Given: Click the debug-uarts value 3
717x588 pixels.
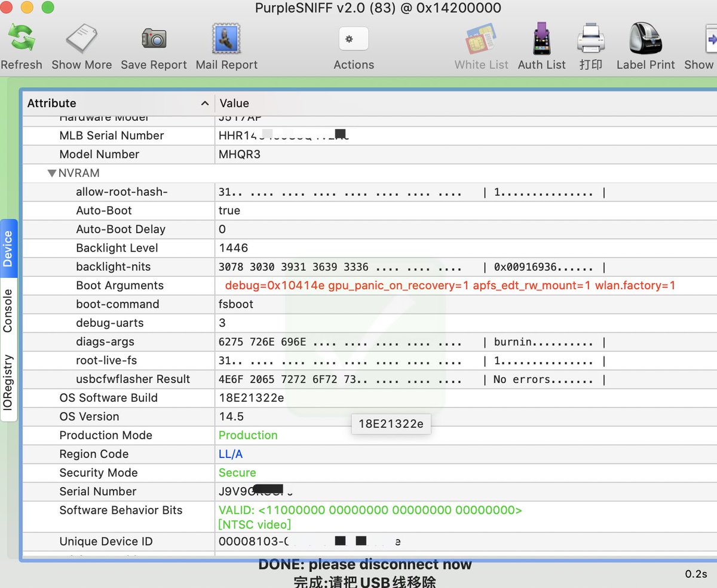Looking at the screenshot, I should pyautogui.click(x=222, y=323).
